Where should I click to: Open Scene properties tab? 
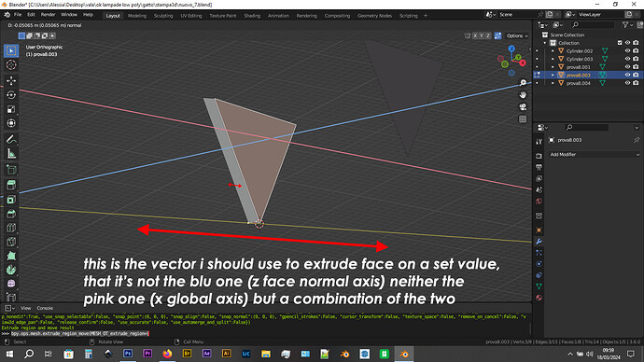(539, 189)
